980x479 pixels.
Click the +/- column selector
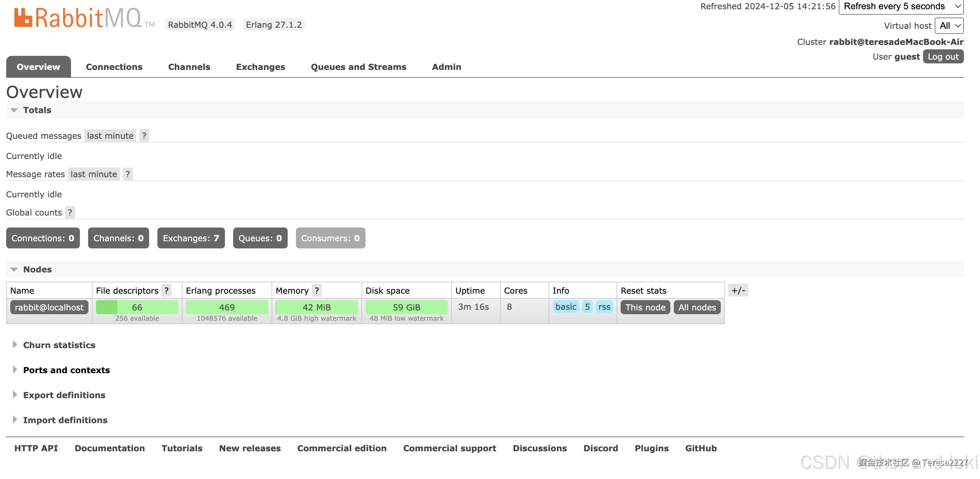click(x=738, y=291)
